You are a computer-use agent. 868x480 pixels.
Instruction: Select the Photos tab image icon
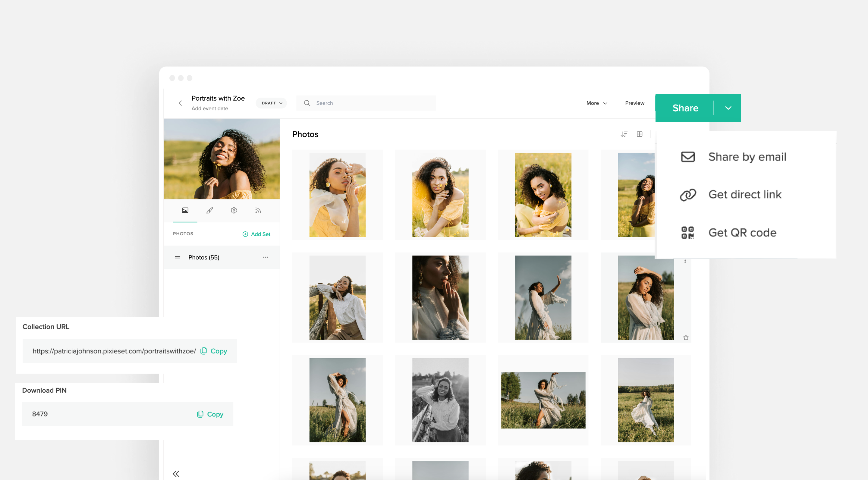coord(185,211)
